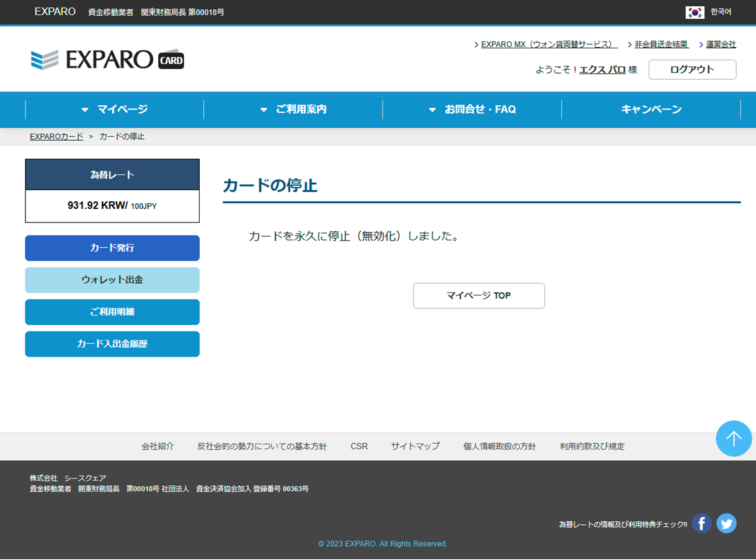
Task: Open the ご利用明細 sidebar button
Action: pos(112,312)
